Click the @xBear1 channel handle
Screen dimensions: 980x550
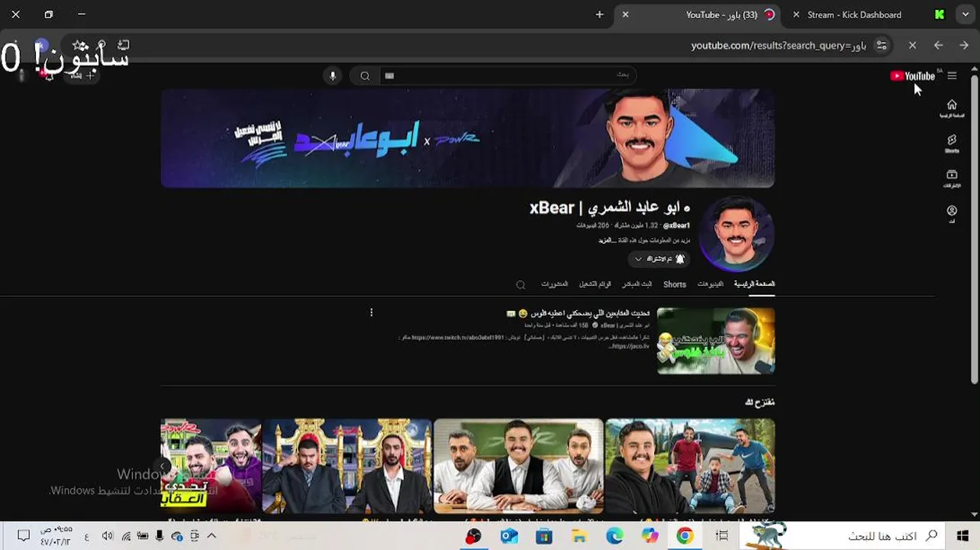676,226
